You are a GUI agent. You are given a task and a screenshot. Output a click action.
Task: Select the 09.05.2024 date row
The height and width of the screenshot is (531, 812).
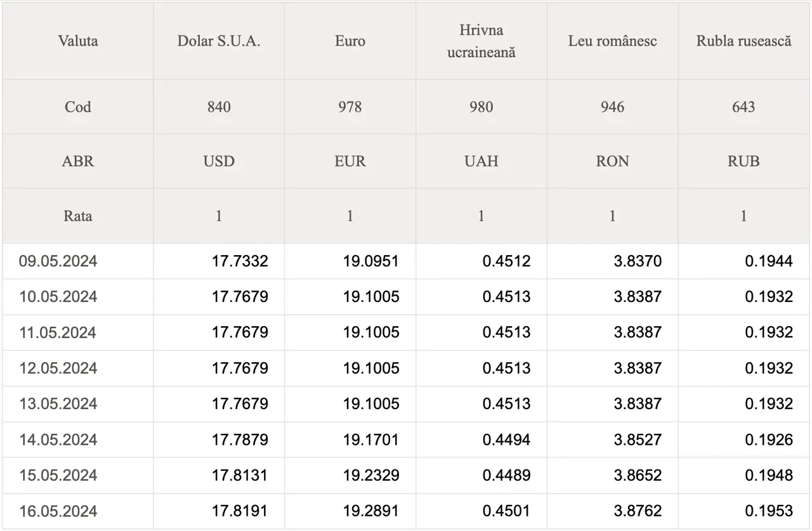coord(406,261)
